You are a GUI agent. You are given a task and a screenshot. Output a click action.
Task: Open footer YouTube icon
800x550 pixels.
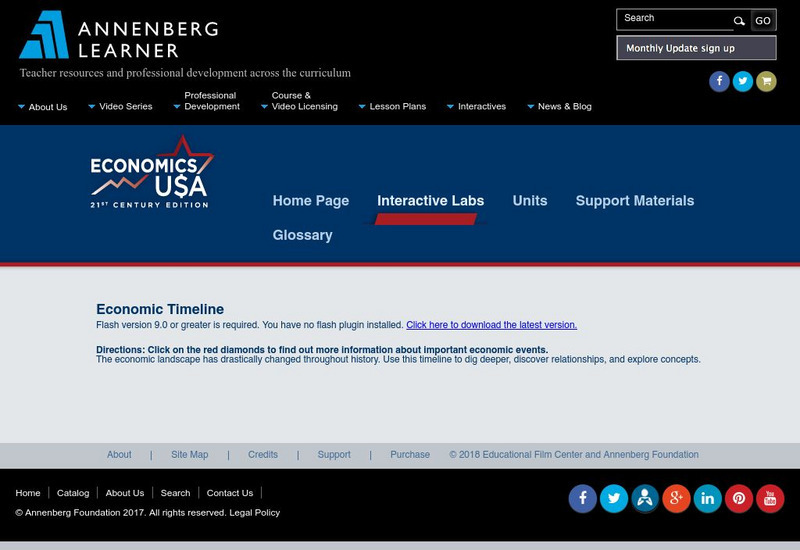coord(770,498)
